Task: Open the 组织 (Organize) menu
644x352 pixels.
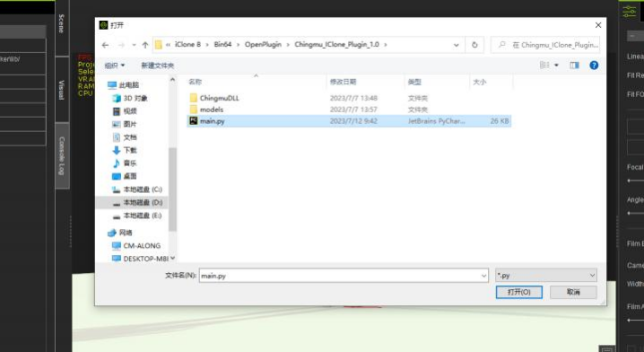Action: coord(115,66)
